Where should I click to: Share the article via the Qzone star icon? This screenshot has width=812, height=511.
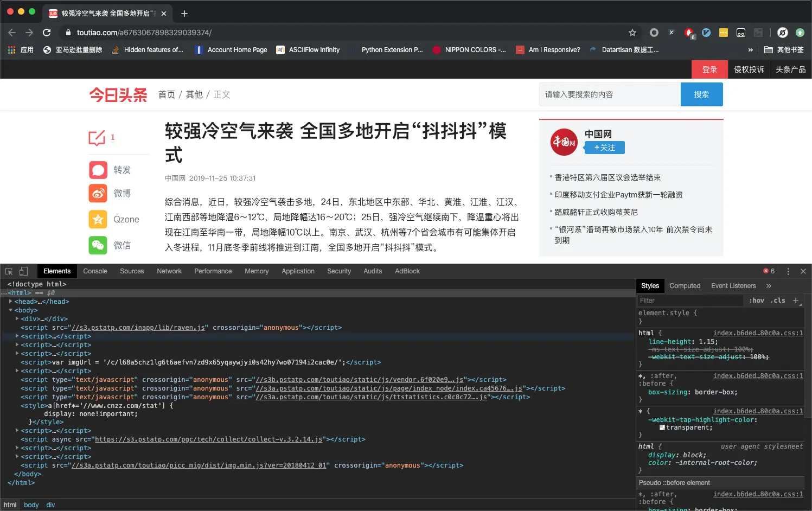pos(98,219)
